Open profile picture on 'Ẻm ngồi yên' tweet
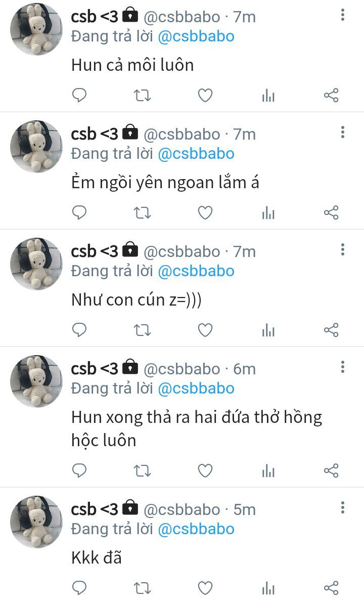This screenshot has height=600, width=364. click(x=36, y=146)
